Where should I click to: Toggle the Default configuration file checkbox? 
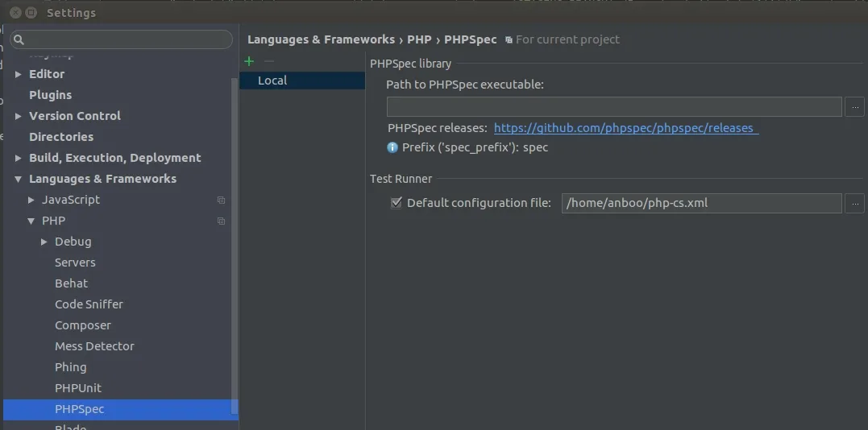click(396, 203)
